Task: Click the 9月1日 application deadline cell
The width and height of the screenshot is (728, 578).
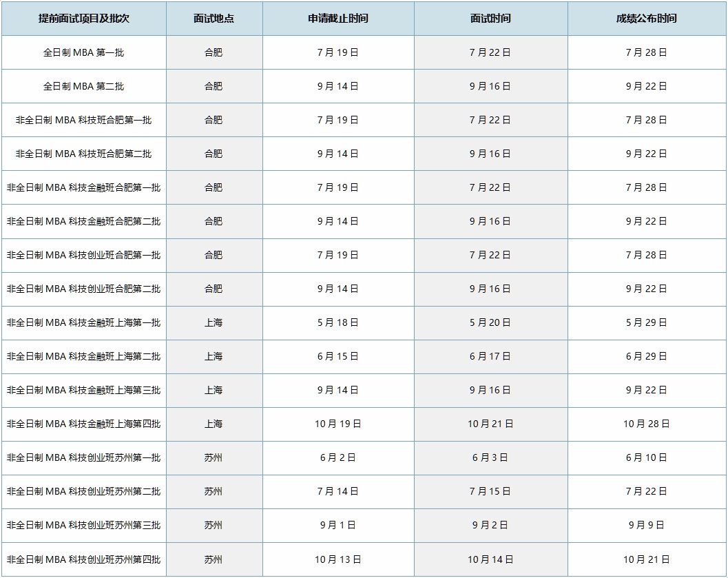Action: pyautogui.click(x=338, y=525)
